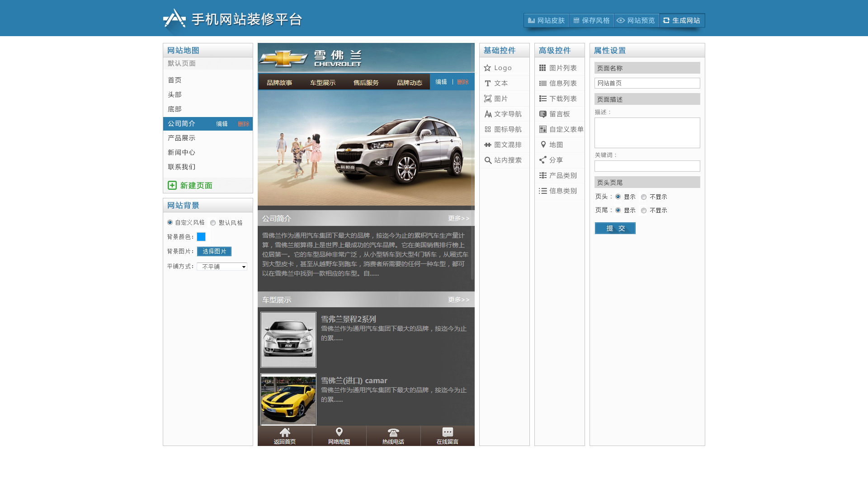Image resolution: width=868 pixels, height=488 pixels.
Task: Set 页头 header to 不显示
Action: click(644, 197)
